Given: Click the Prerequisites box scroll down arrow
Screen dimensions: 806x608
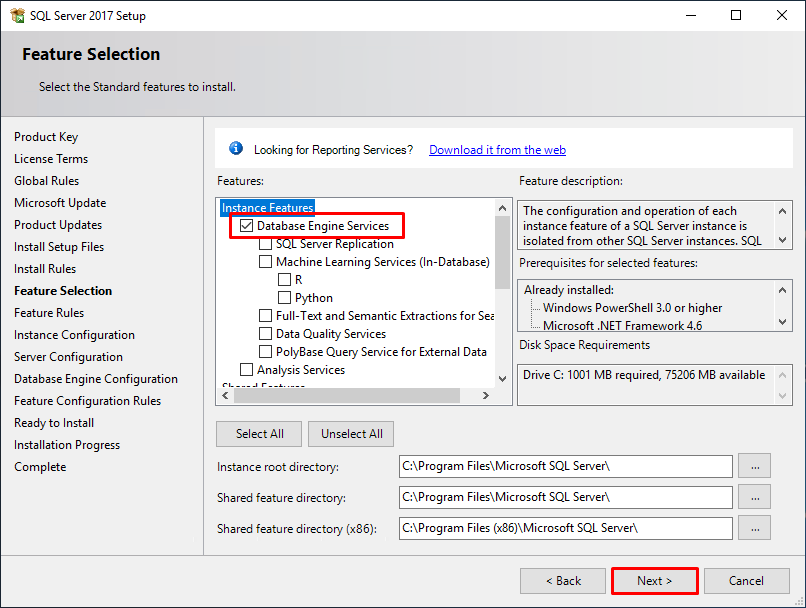Looking at the screenshot, I should [782, 322].
